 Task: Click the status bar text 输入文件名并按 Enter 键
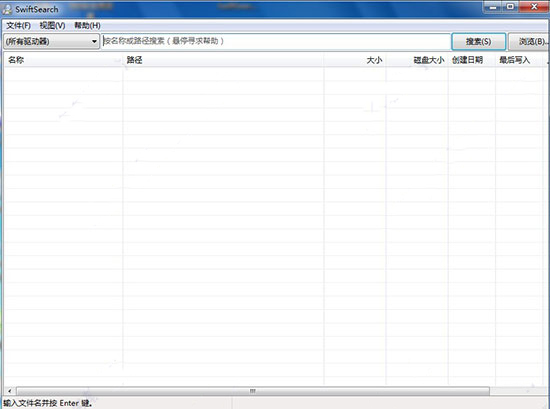coord(48,403)
